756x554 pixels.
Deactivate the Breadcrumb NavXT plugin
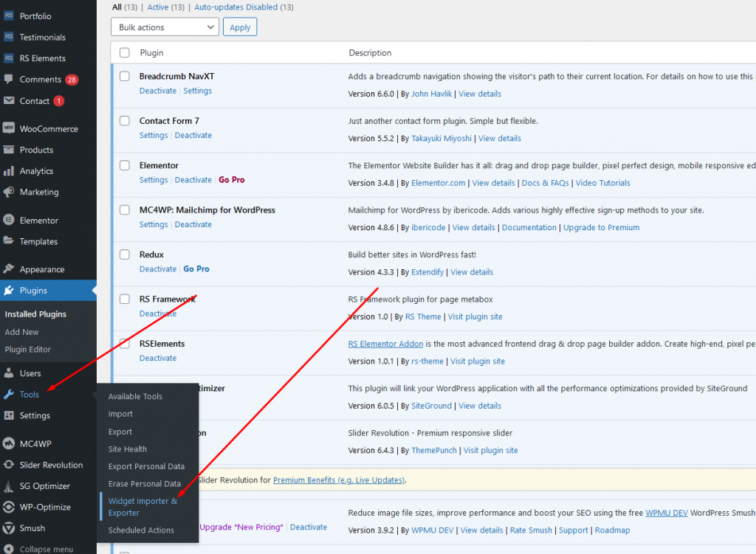click(158, 91)
